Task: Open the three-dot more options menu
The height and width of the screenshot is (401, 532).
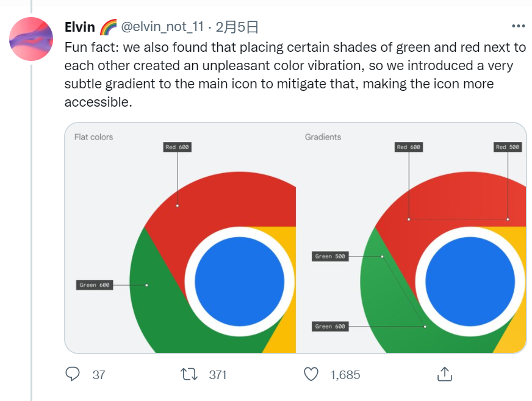Action: coord(518,26)
